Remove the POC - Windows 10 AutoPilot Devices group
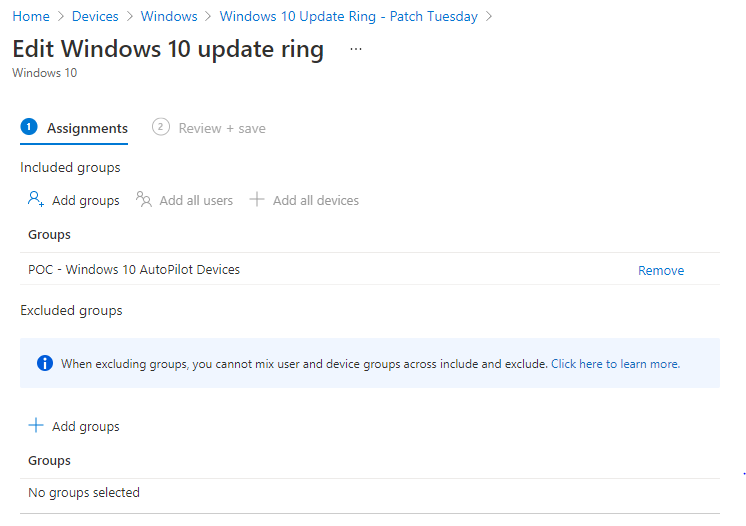The height and width of the screenshot is (526, 746). tap(661, 270)
